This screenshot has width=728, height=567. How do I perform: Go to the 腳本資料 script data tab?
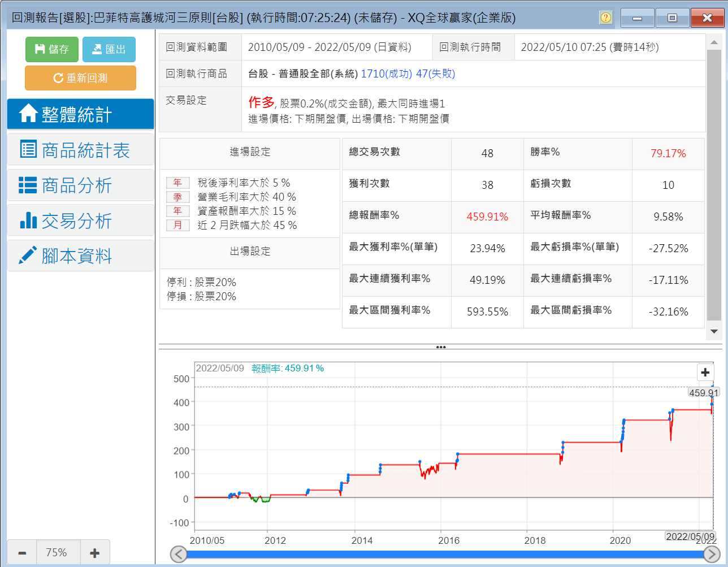pyautogui.click(x=80, y=256)
